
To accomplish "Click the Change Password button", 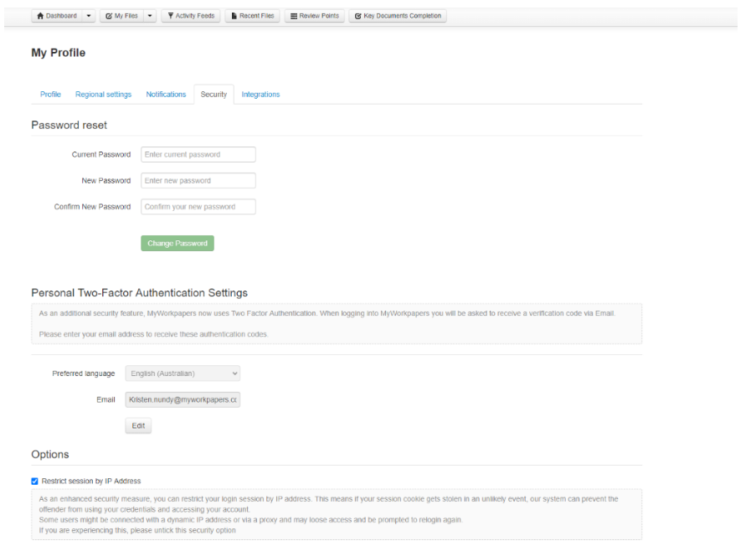I will pos(177,244).
